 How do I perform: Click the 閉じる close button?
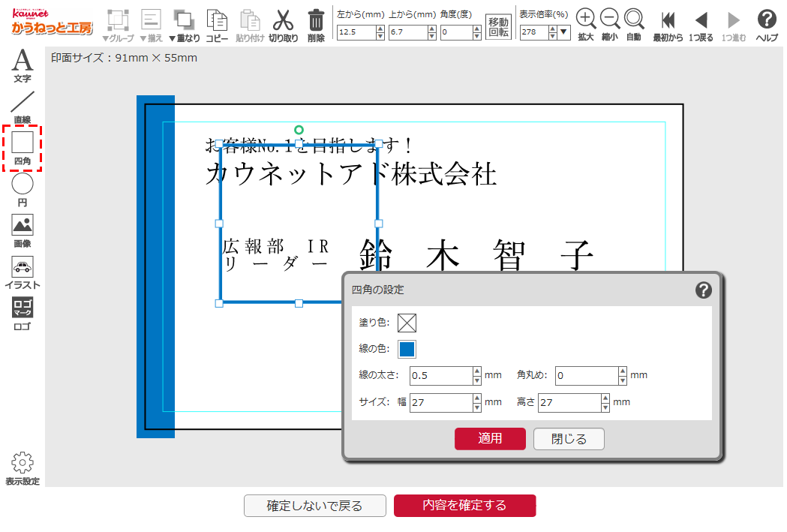tap(569, 439)
